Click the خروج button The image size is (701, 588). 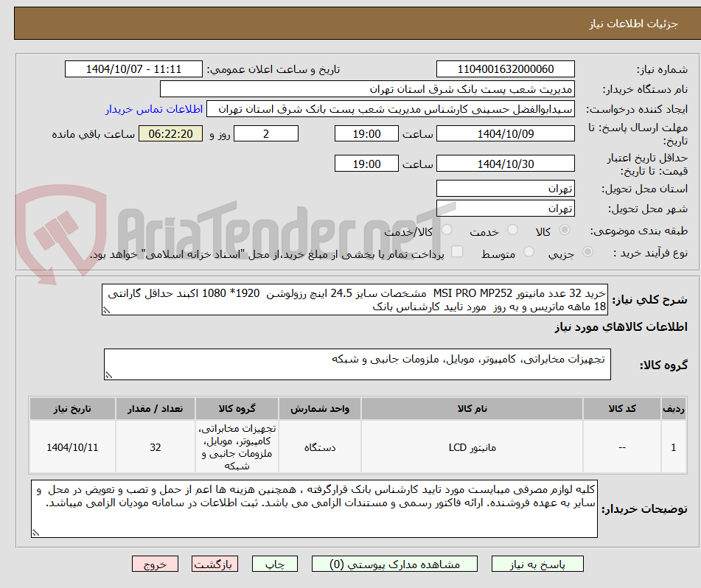point(155,564)
